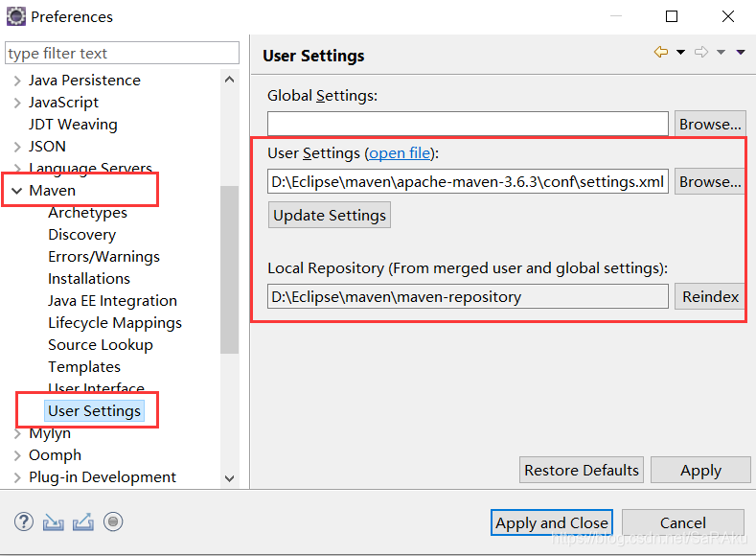Click the grey forward navigation arrow
Viewport: 756px width, 556px height.
[x=701, y=53]
